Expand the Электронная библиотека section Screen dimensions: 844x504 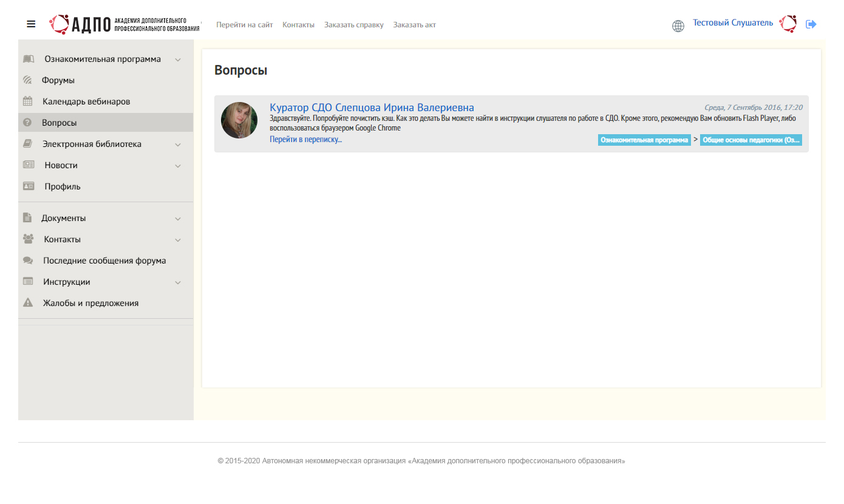click(178, 145)
